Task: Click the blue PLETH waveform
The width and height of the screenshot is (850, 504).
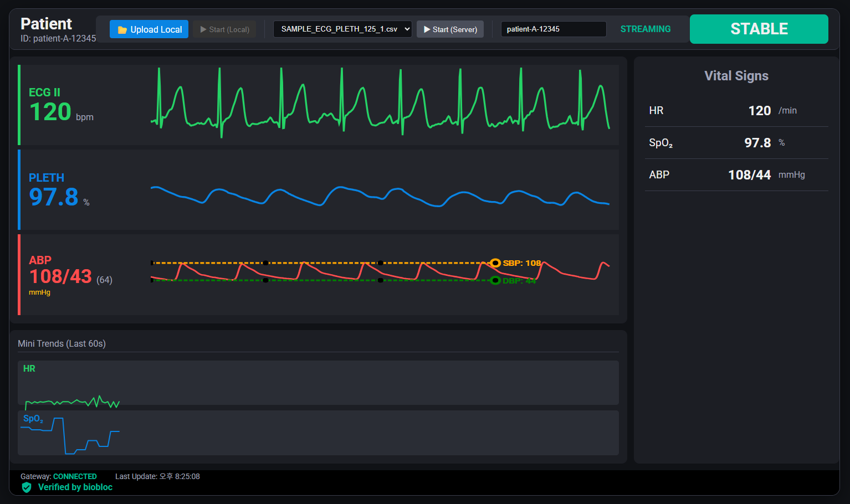Action: click(x=380, y=197)
